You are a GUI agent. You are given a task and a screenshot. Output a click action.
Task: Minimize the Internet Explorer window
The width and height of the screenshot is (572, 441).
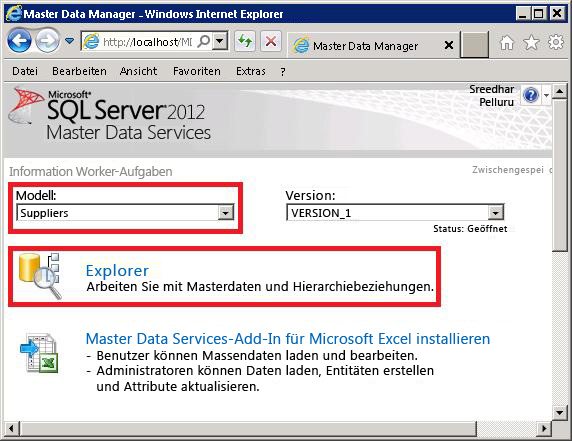pos(523,14)
